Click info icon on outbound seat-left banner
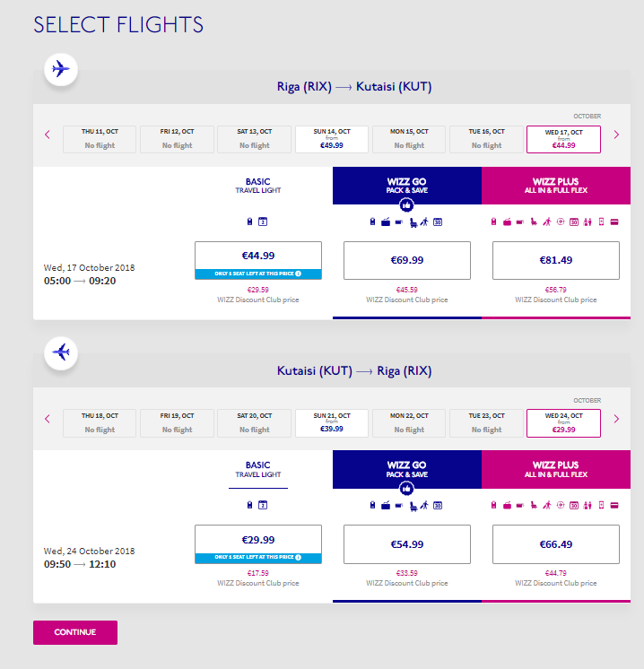644x669 pixels. 299,274
